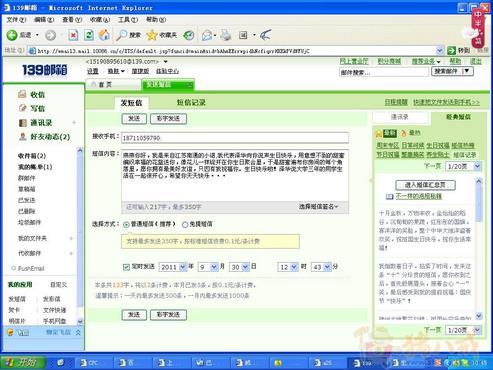Click the IE Forward arrow icon

[50, 35]
